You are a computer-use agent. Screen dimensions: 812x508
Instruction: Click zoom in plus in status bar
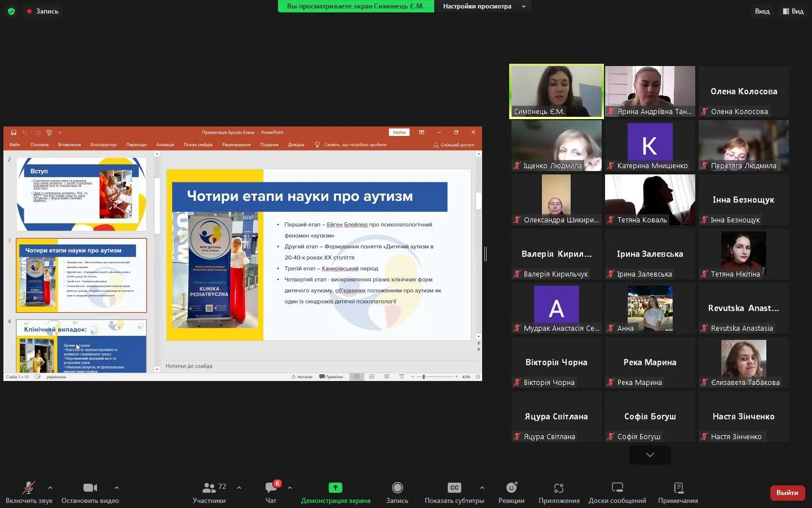456,376
